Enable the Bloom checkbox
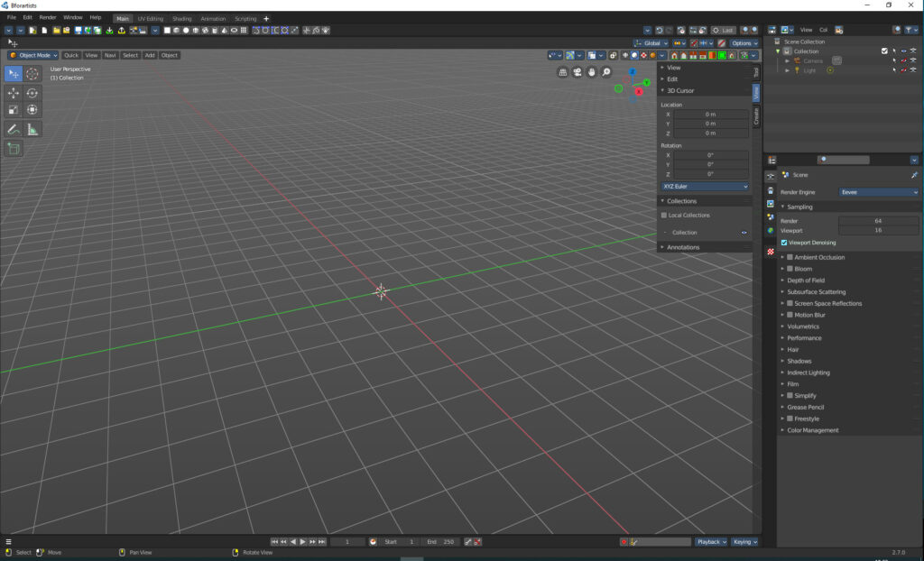 point(790,269)
